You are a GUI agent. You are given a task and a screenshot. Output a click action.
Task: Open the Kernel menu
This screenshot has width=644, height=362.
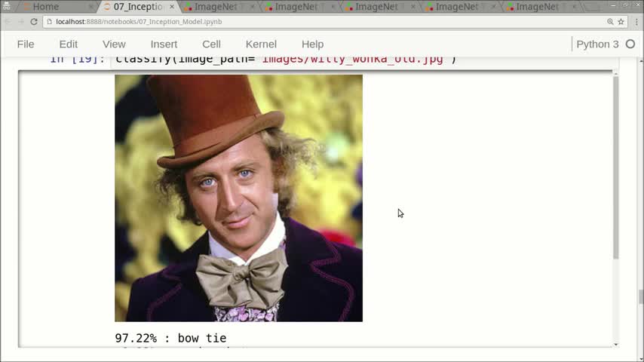coord(261,44)
